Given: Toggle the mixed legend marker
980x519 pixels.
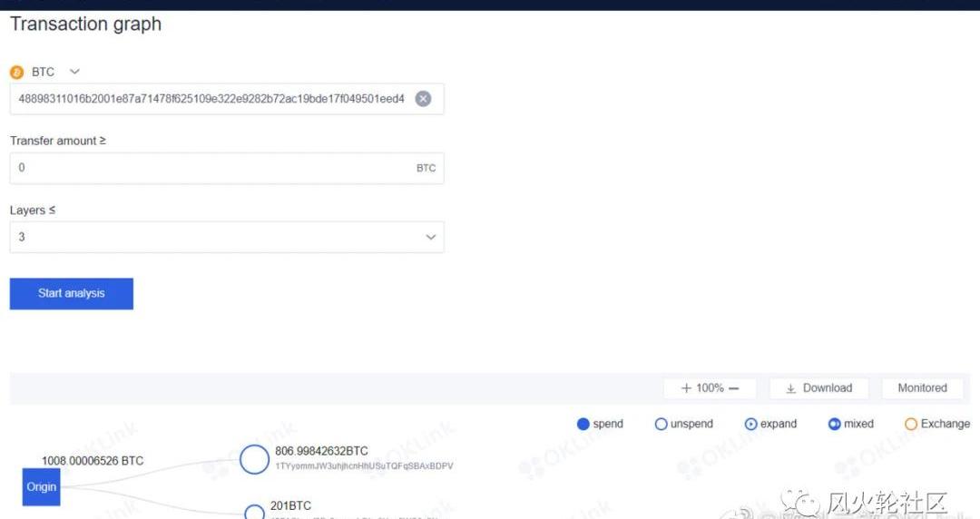Looking at the screenshot, I should (834, 424).
